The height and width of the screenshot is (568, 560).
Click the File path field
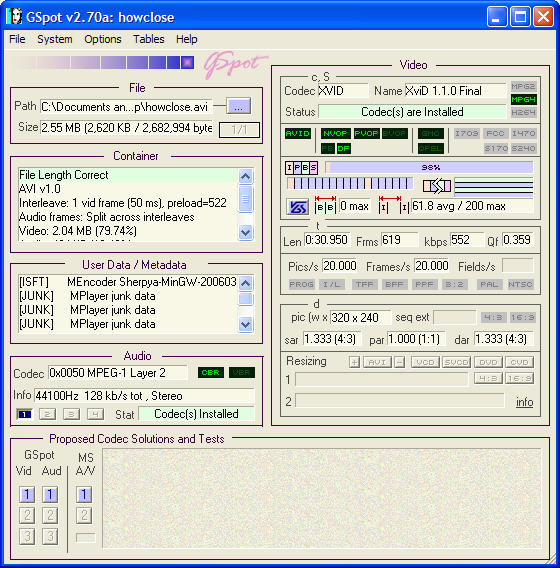[x=126, y=106]
